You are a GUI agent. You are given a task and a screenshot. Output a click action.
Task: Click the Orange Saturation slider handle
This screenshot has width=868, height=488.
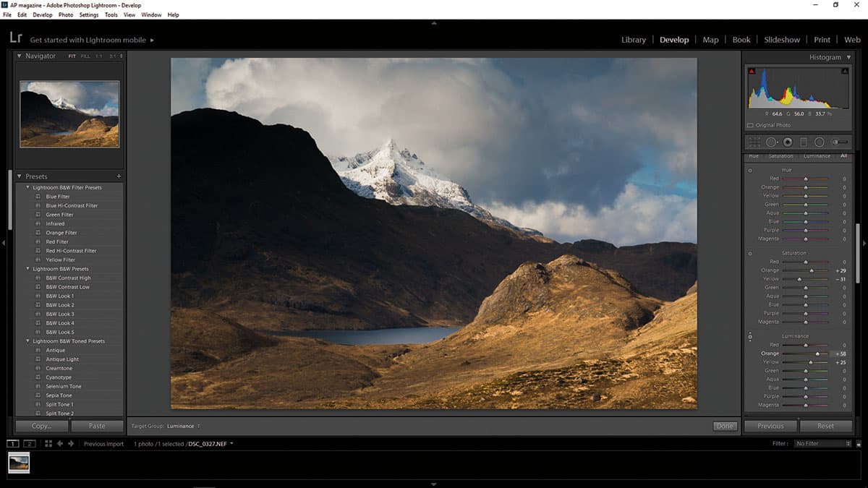(x=812, y=270)
